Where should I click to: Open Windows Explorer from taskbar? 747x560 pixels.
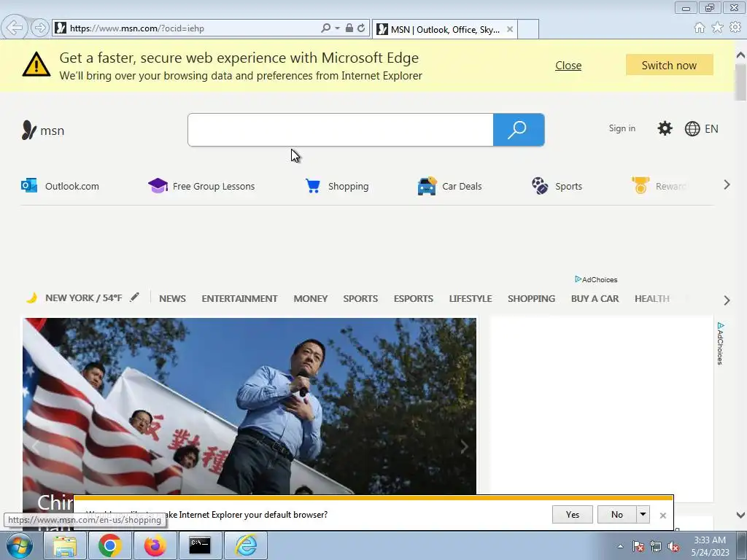(65, 545)
